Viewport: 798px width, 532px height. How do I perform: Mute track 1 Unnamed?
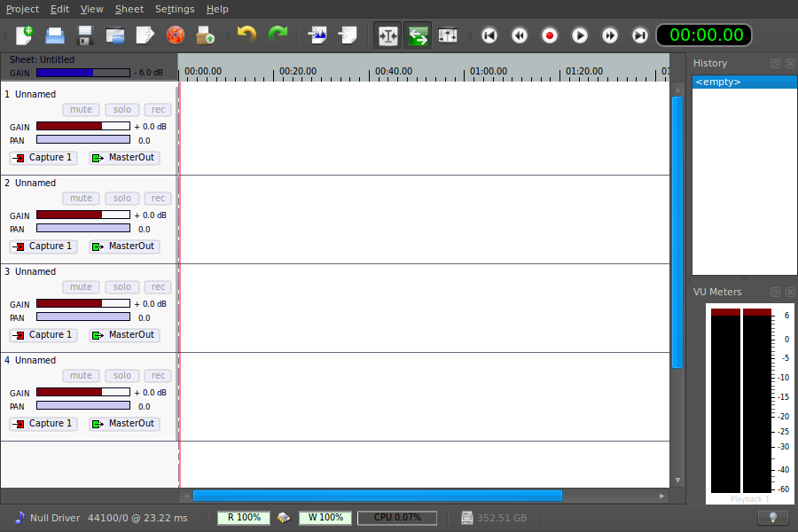coord(81,109)
